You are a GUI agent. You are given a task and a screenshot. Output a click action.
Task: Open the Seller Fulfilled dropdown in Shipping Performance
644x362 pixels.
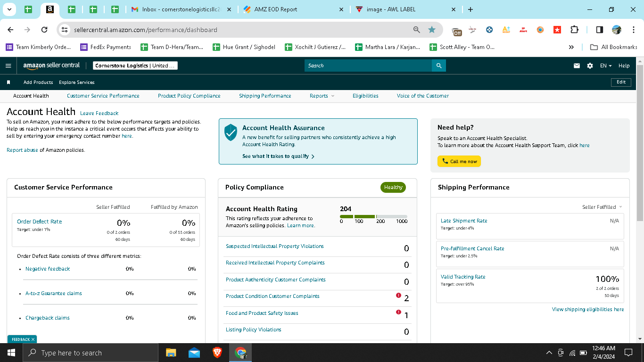click(602, 207)
